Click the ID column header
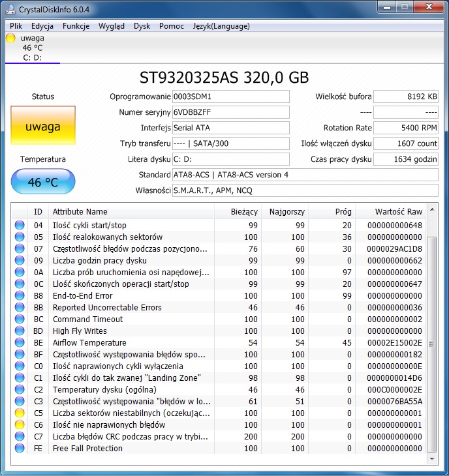The image size is (449, 476). (38, 211)
